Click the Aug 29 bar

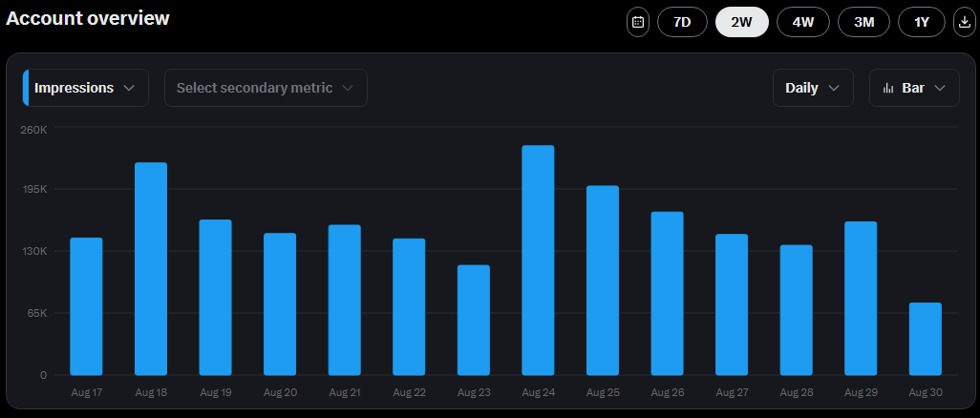coord(861,298)
